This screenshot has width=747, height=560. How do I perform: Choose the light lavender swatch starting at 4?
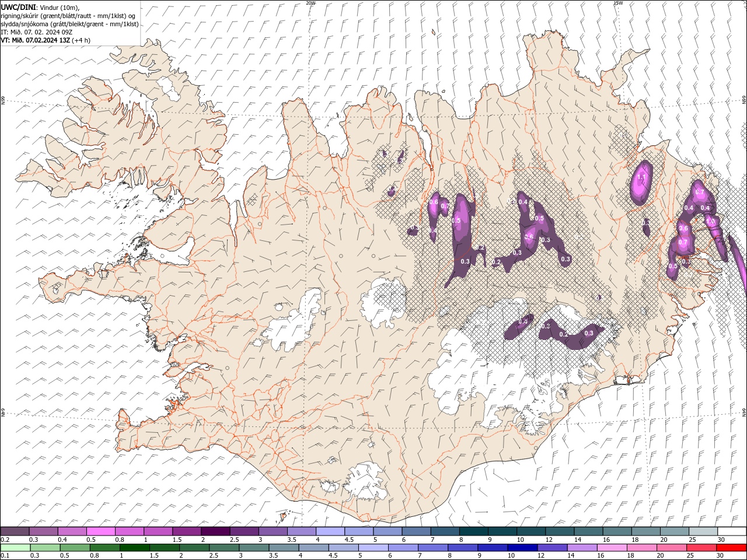pos(330,531)
